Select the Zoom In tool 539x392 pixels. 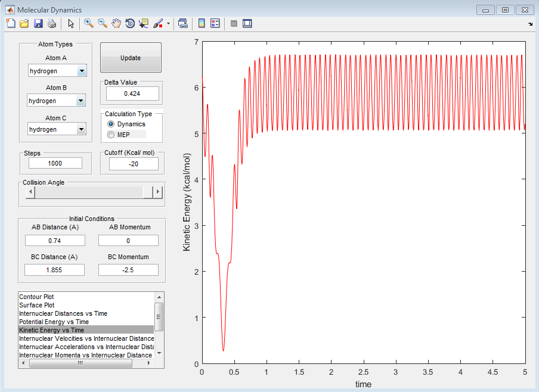click(x=89, y=24)
